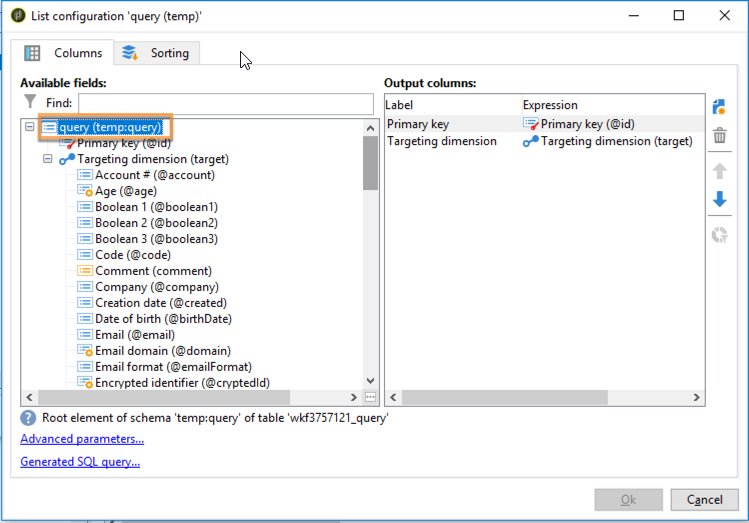Screen dimensions: 749x523
Task: Select the Code (@code) field
Action: coord(133,255)
